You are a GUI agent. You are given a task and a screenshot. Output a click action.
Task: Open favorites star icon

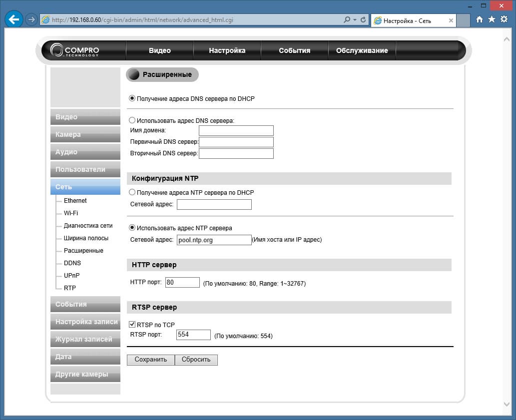pyautogui.click(x=492, y=19)
